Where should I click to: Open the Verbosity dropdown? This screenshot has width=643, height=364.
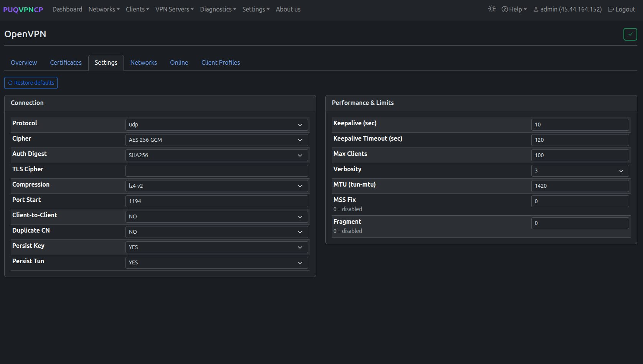click(580, 171)
